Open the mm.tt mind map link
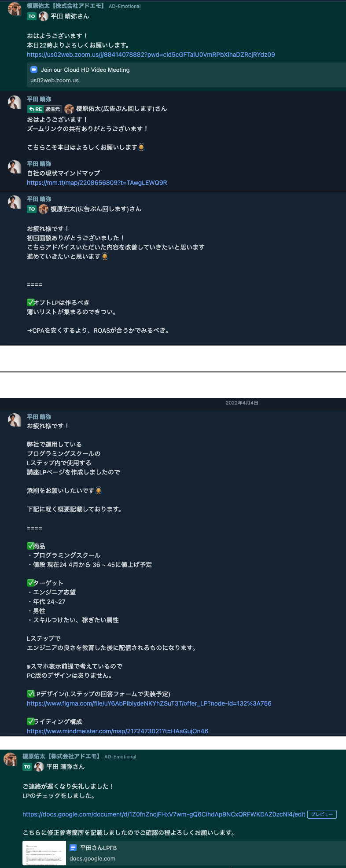The height and width of the screenshot is (868, 346). [x=97, y=183]
